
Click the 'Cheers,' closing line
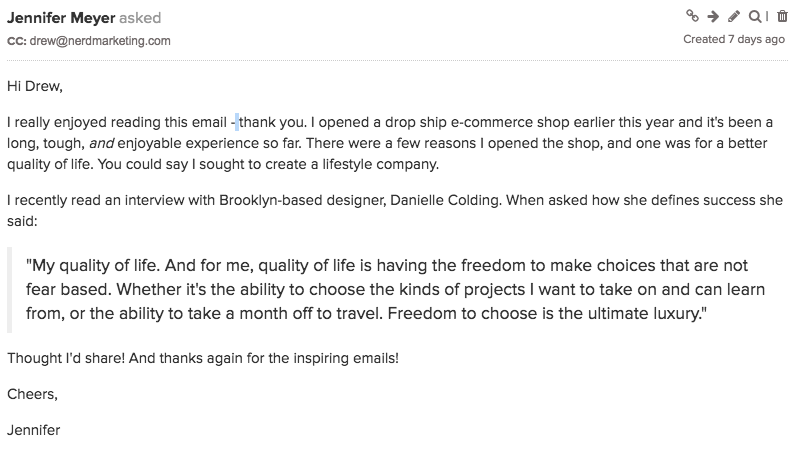[32, 394]
